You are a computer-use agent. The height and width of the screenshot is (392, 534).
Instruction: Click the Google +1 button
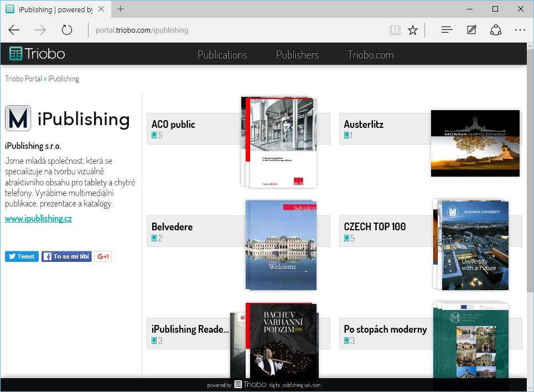(x=103, y=256)
